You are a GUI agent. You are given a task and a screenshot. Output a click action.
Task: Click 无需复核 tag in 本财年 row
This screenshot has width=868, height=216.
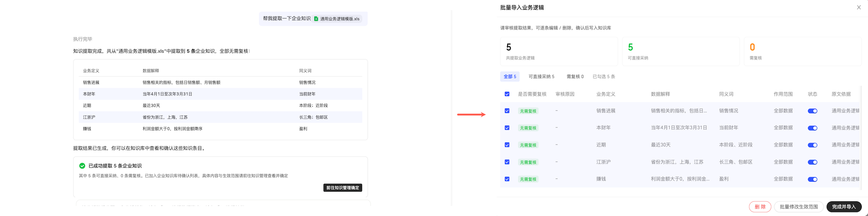(x=528, y=128)
